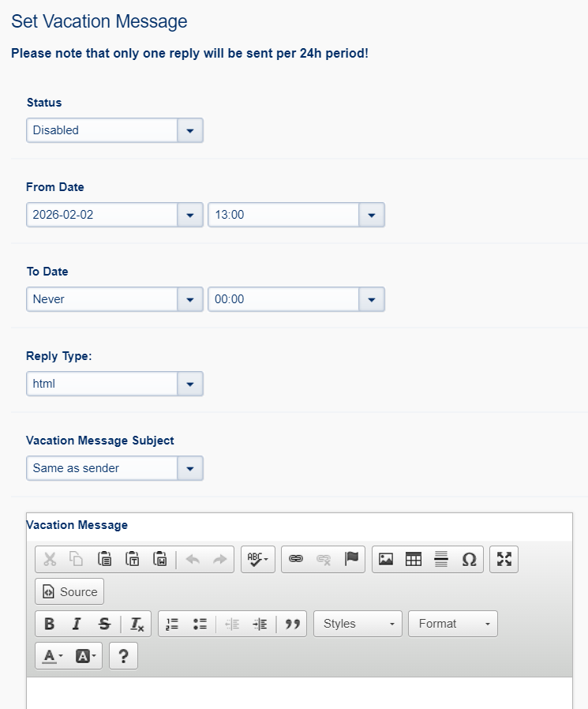Insert a numbered list
This screenshot has width=588, height=709.
[172, 624]
